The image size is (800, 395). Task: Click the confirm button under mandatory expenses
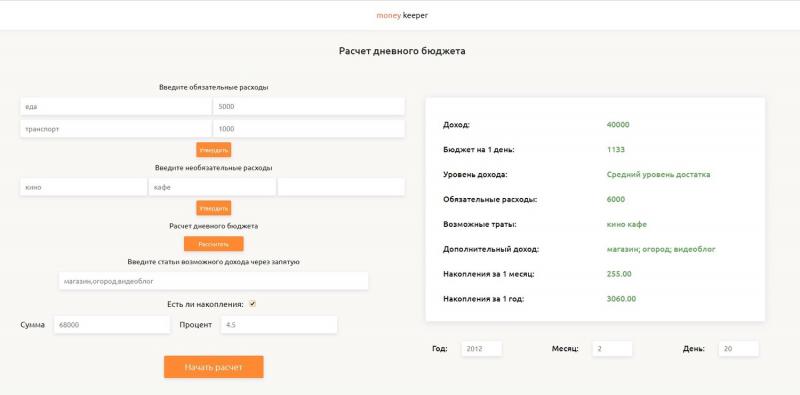[214, 150]
